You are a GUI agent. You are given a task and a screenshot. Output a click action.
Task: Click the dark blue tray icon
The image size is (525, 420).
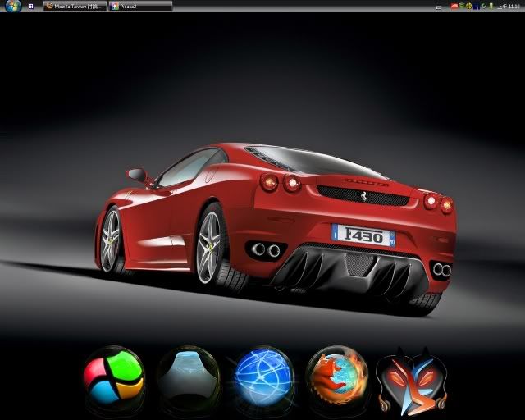(477, 6)
